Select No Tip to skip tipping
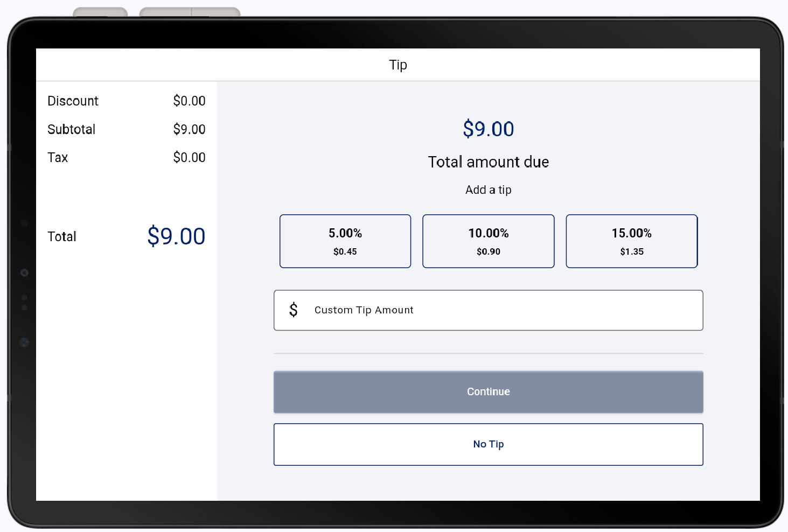The image size is (788, 532). [x=488, y=444]
